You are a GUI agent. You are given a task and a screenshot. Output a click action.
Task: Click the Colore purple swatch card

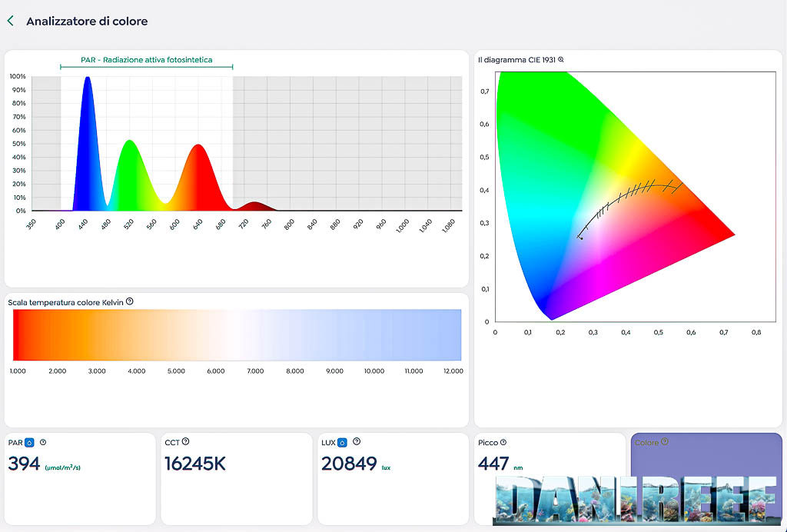point(706,461)
